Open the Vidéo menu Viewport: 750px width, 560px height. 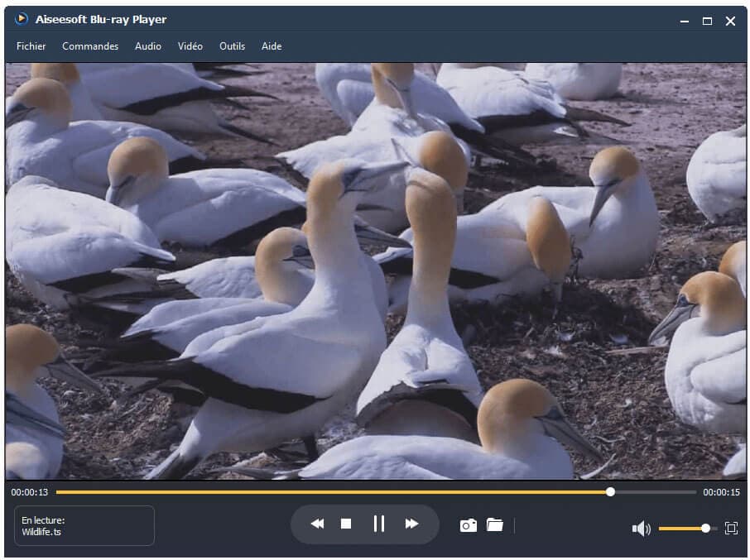tap(190, 46)
